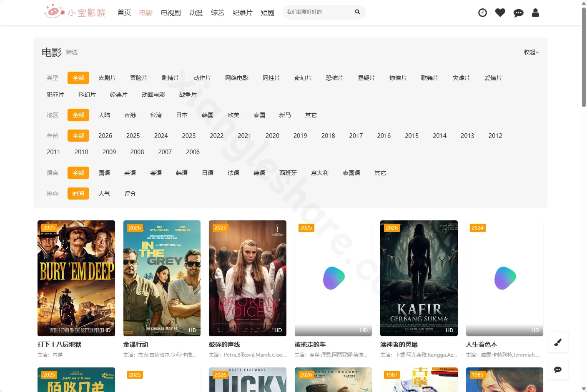
Task: Sort movies by 评分
Action: pyautogui.click(x=130, y=194)
